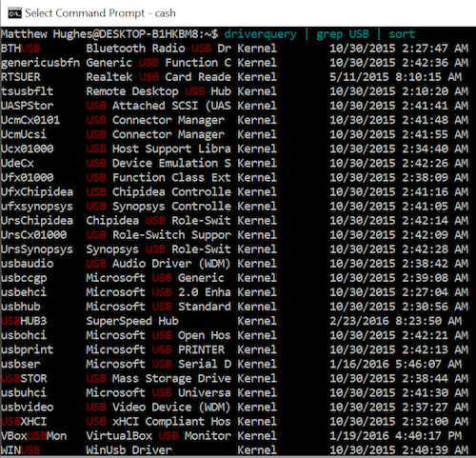Click 'Kernel' in the usbser row
Viewport: 476px width, 458px height.
(257, 364)
